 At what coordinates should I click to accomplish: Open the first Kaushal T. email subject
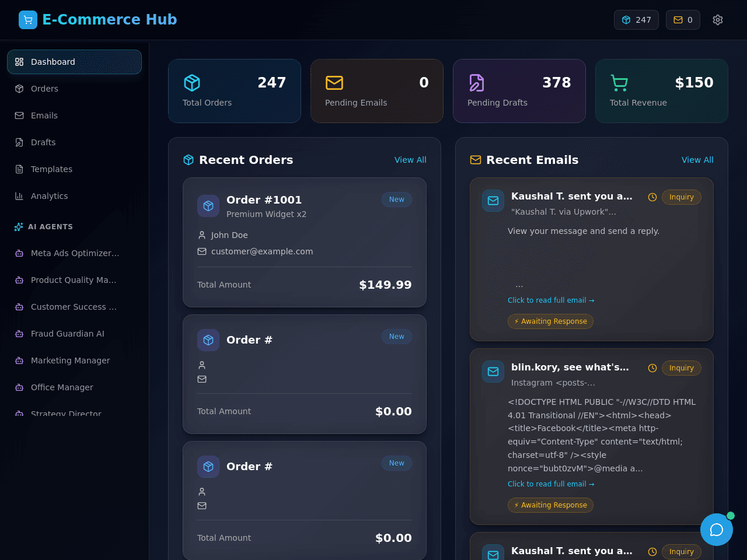click(572, 197)
